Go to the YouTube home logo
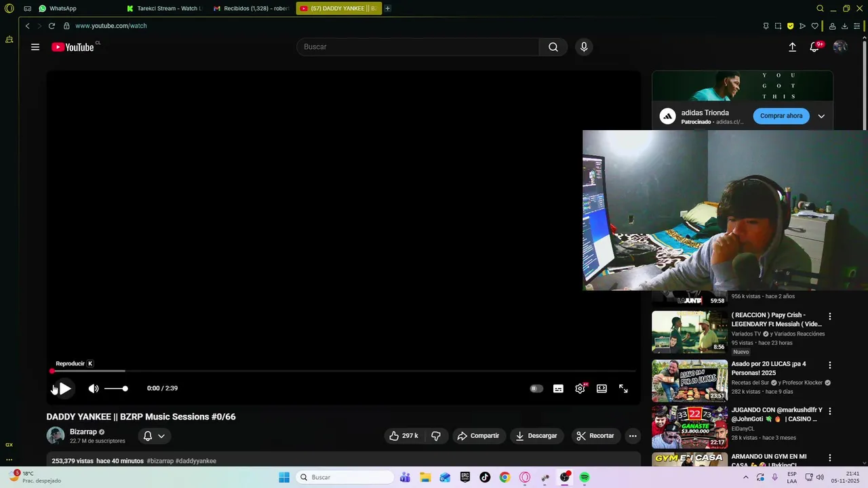 (x=73, y=47)
